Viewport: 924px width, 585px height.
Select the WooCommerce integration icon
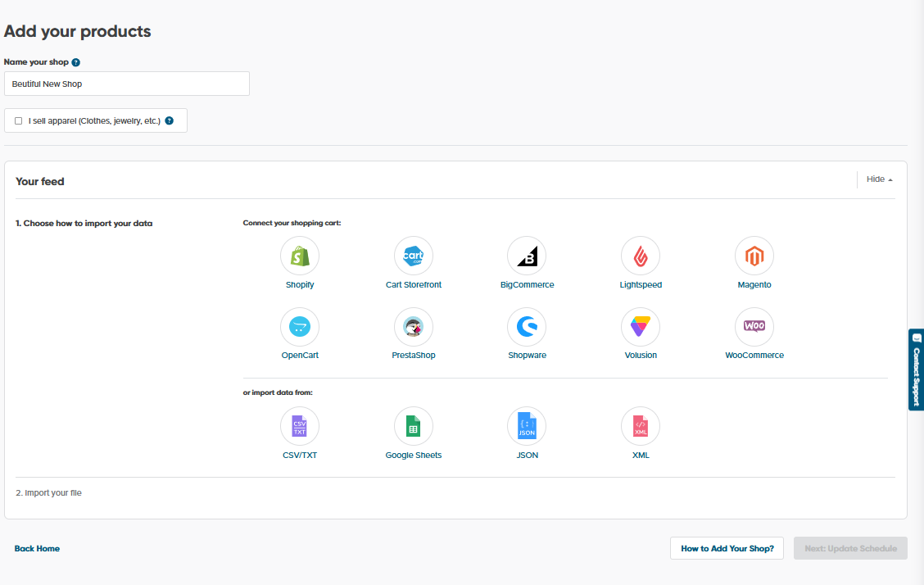pyautogui.click(x=754, y=325)
